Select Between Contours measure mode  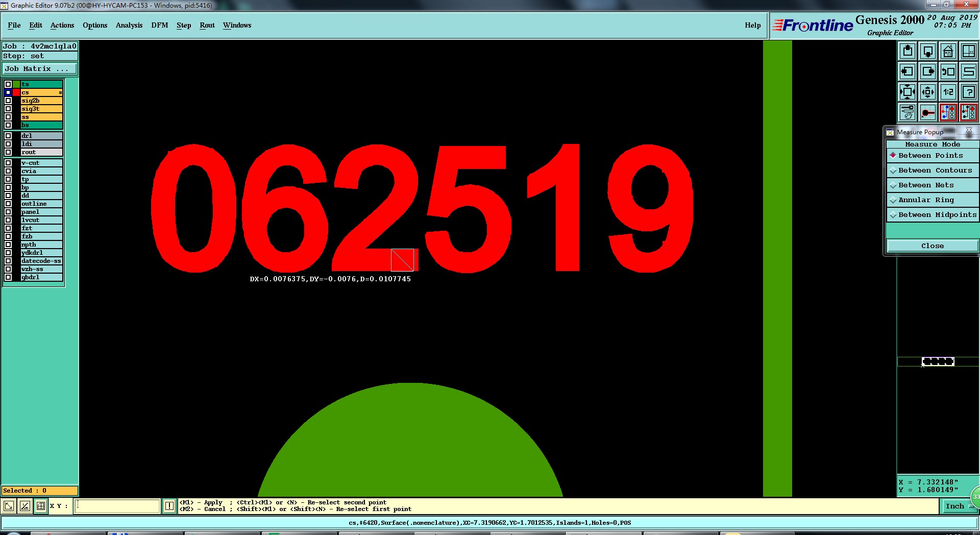[932, 170]
